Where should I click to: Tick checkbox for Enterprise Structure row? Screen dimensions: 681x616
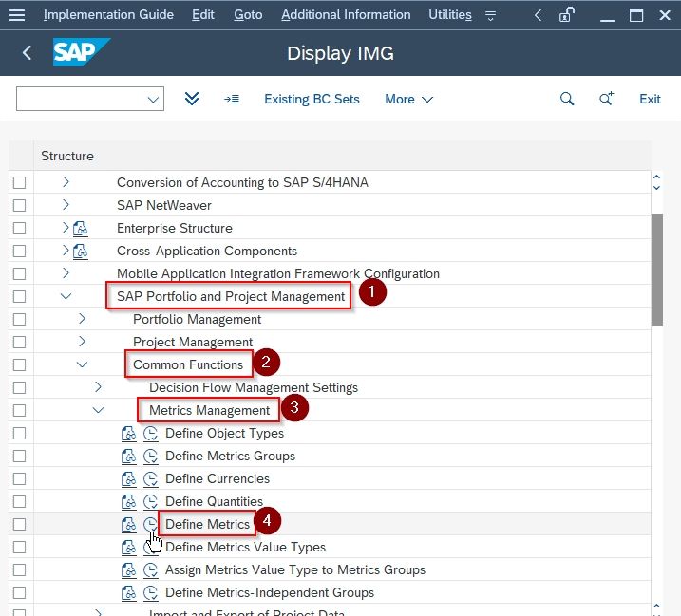20,228
